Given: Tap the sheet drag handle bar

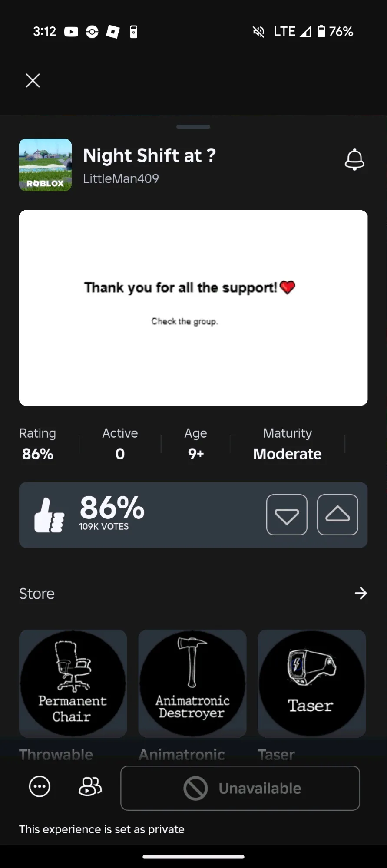Looking at the screenshot, I should click(193, 127).
